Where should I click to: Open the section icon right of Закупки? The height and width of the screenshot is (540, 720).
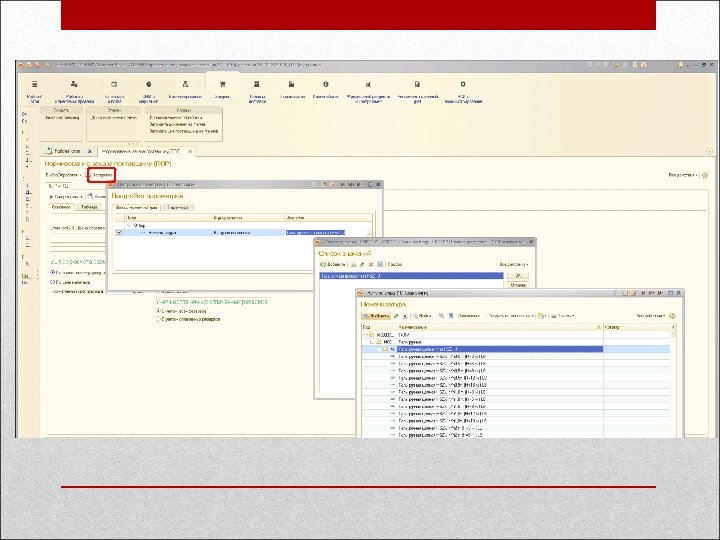tap(257, 84)
